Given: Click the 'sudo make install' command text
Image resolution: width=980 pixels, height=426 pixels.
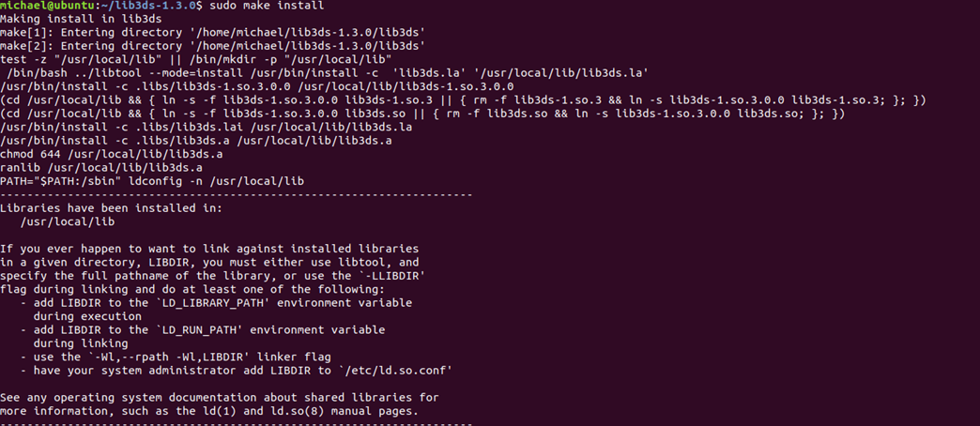Looking at the screenshot, I should 267,6.
